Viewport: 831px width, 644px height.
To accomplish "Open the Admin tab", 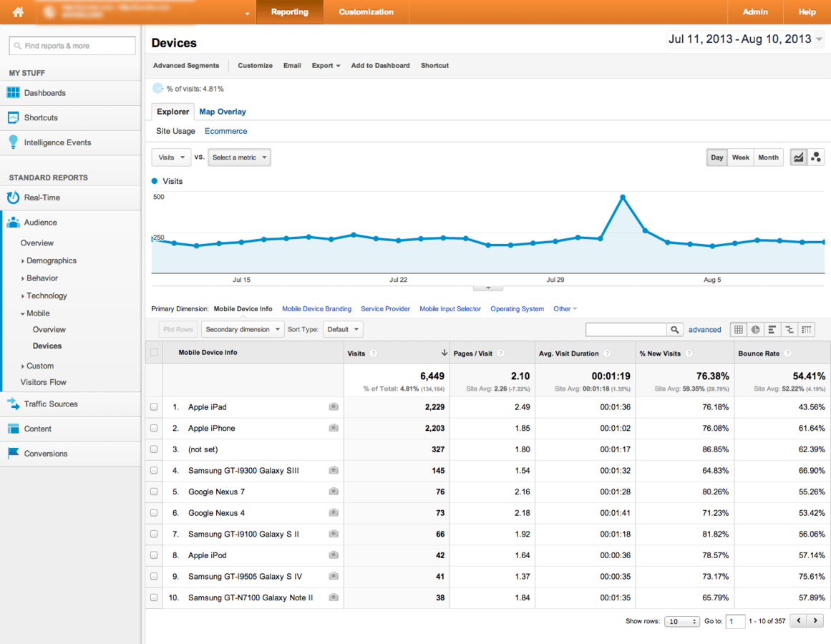I will point(755,11).
